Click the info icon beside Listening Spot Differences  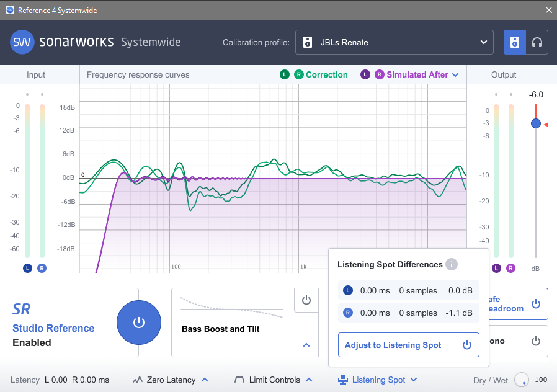pyautogui.click(x=452, y=265)
